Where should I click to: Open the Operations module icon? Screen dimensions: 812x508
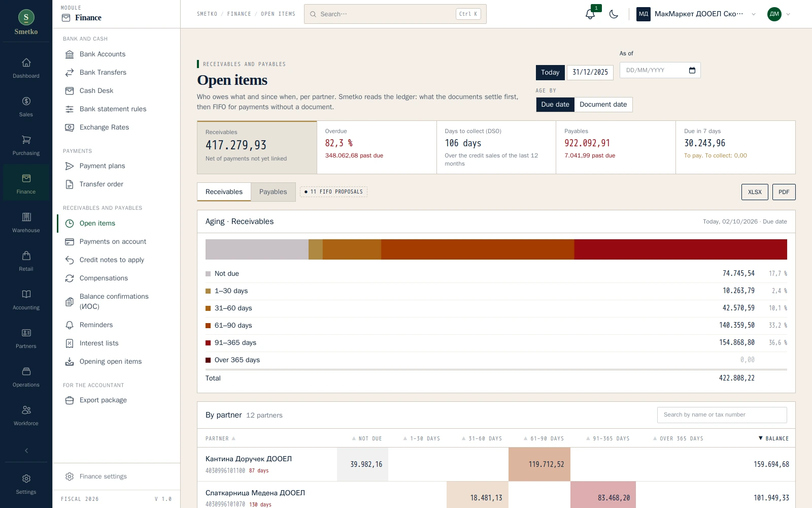pos(26,371)
